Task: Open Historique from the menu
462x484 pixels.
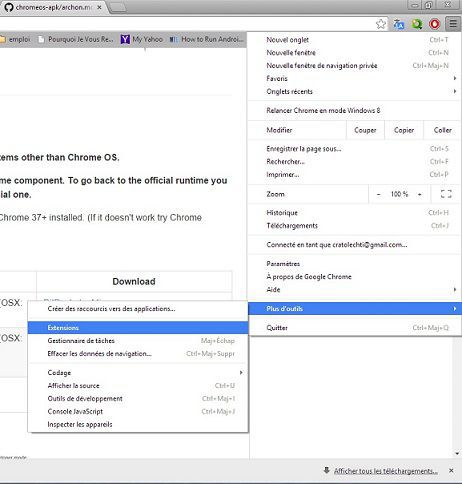Action: click(355, 213)
